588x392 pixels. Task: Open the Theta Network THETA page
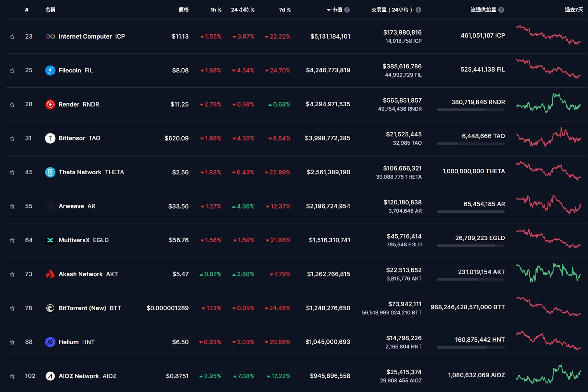(92, 172)
